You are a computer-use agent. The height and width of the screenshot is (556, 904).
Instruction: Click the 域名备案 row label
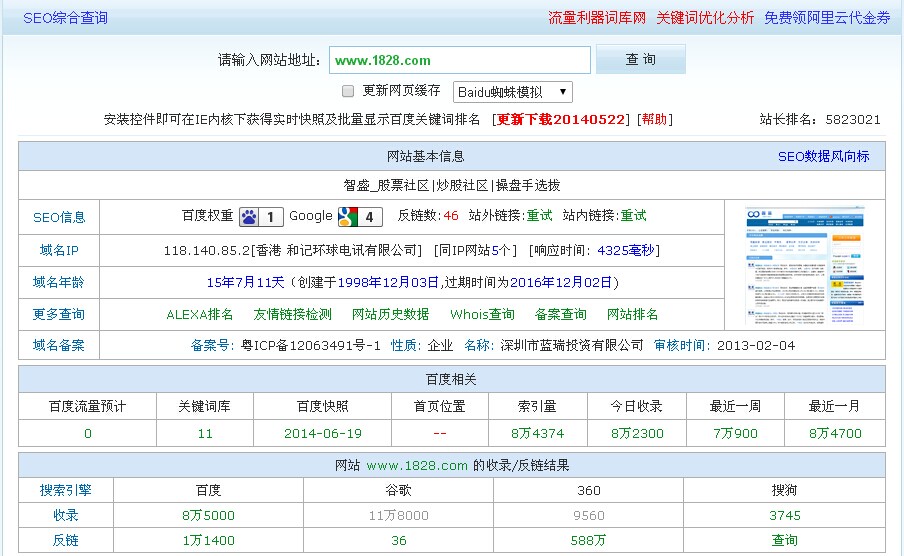pyautogui.click(x=59, y=345)
